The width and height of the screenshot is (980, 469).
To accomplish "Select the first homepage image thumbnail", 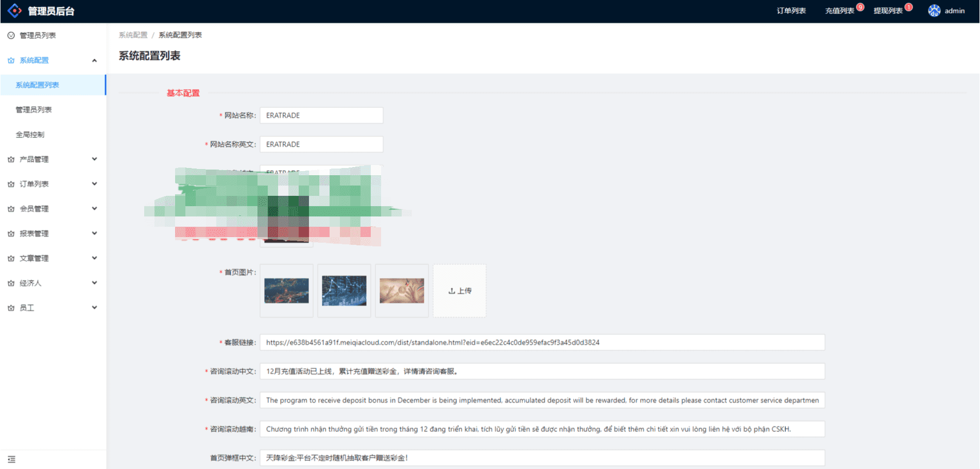I will pyautogui.click(x=286, y=291).
